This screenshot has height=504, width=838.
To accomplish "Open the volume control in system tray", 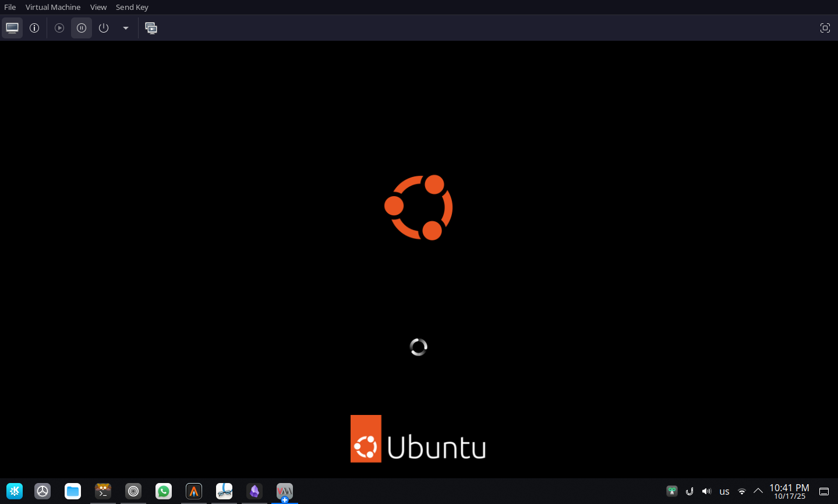I will (x=706, y=491).
